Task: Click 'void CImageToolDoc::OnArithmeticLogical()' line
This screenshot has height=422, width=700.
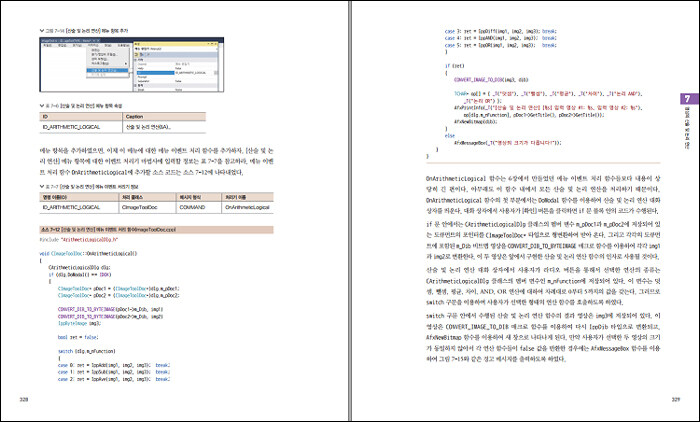Action: [x=88, y=254]
